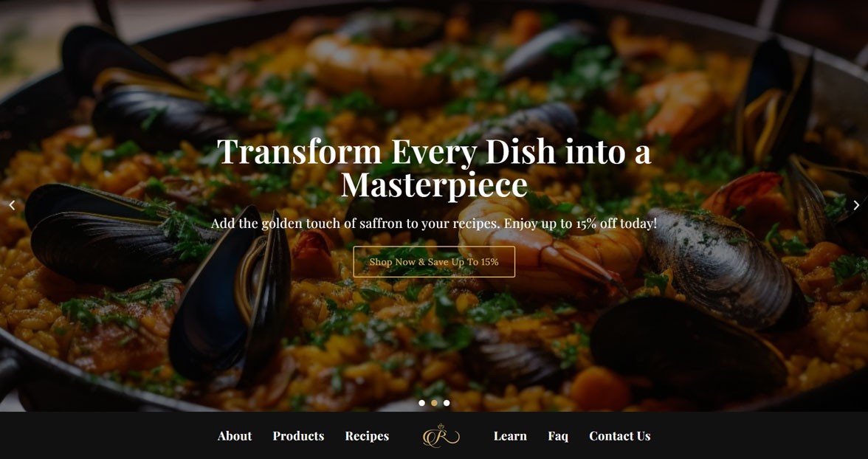
Task: Click the saffron golden touch subtitle text
Action: [434, 224]
